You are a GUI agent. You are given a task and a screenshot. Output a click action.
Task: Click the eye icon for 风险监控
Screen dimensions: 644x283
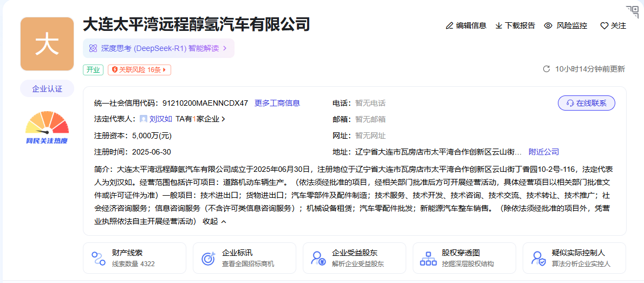[548, 25]
